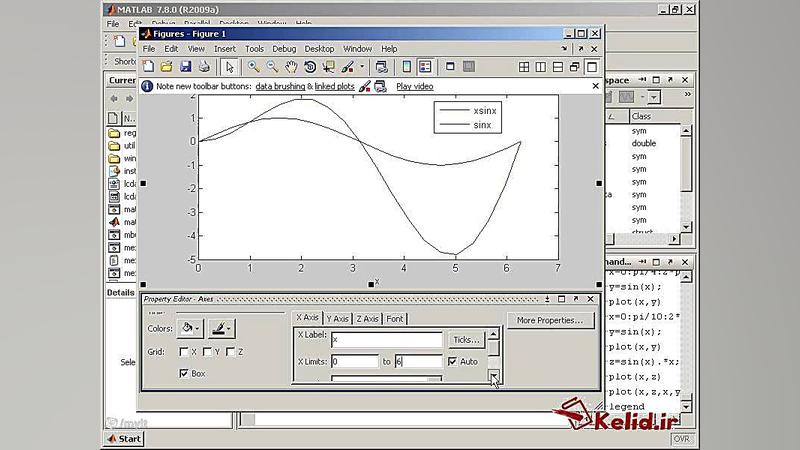Viewport: 800px width, 450px height.
Task: Click the Ticks button
Action: [466, 340]
